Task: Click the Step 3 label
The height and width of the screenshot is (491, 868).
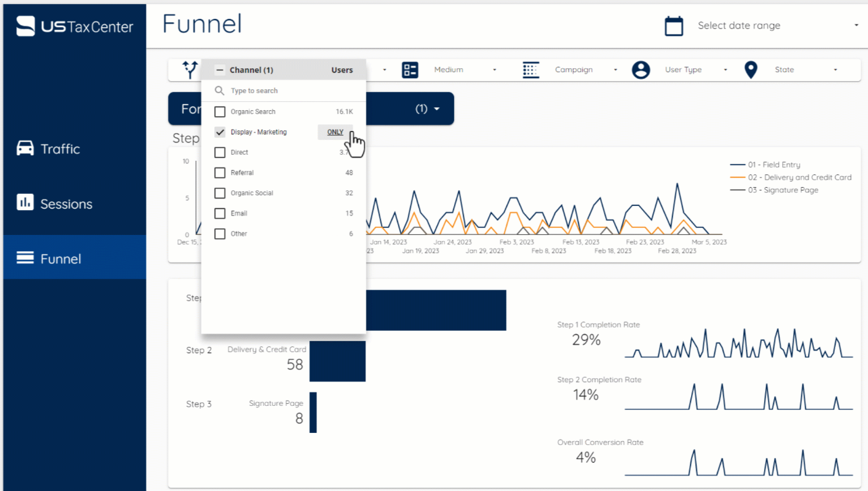Action: click(199, 404)
